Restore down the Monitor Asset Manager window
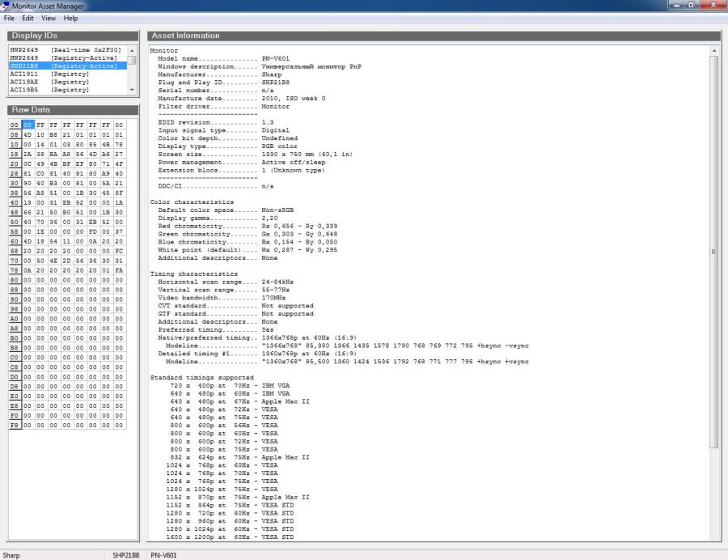 (692, 6)
